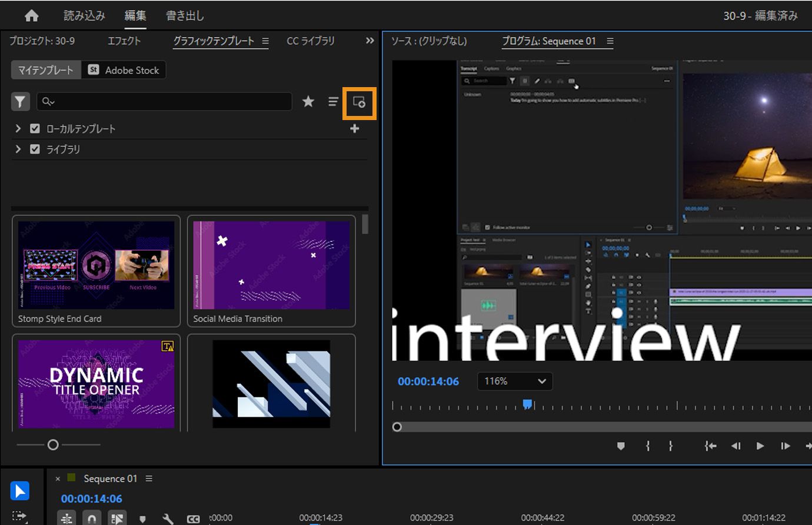Open the Program monitor panel menu

coord(610,41)
